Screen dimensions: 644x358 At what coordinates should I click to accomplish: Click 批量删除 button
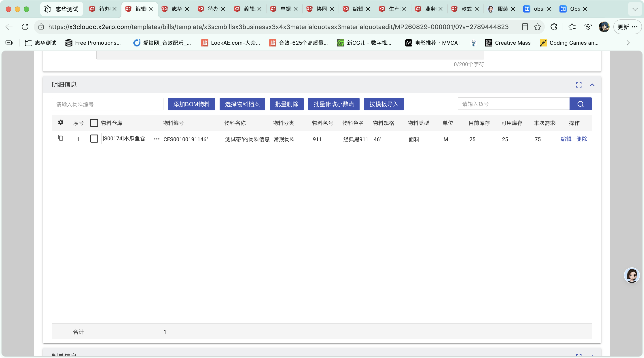(286, 104)
